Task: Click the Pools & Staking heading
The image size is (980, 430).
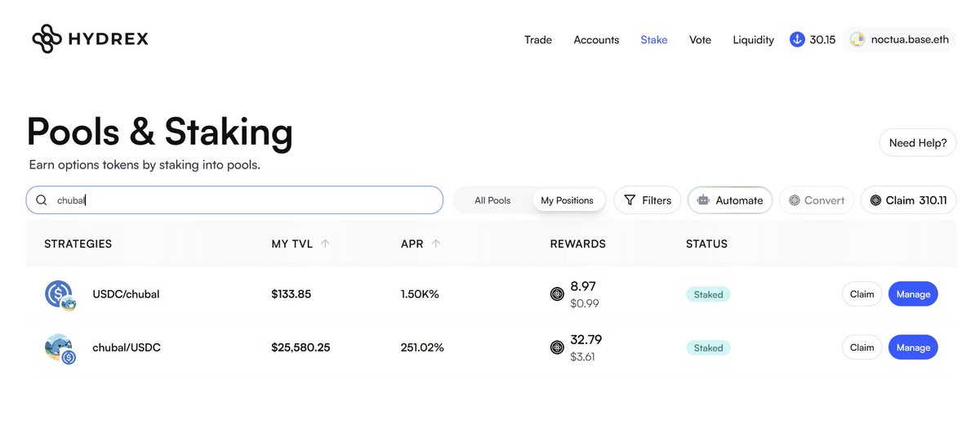Action: point(160,132)
